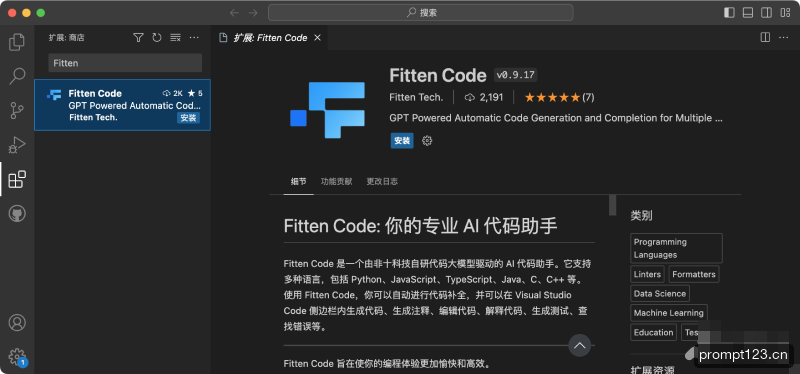Open extensions panel more actions menu
Image resolution: width=800 pixels, height=374 pixels.
(x=194, y=37)
